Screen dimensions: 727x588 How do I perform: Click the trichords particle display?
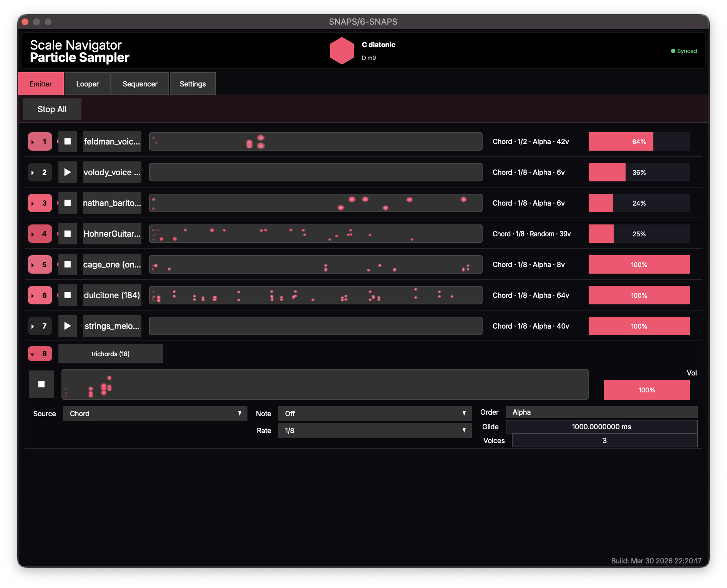325,384
